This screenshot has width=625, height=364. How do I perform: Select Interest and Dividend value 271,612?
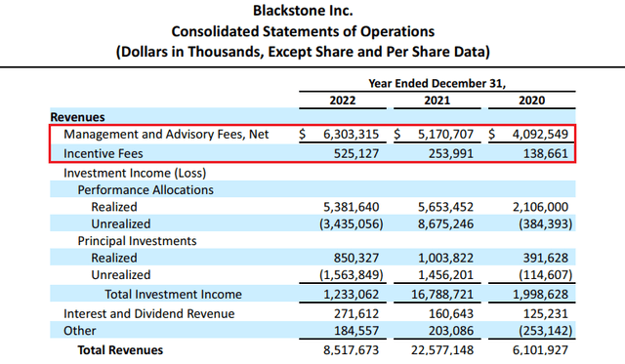356,314
